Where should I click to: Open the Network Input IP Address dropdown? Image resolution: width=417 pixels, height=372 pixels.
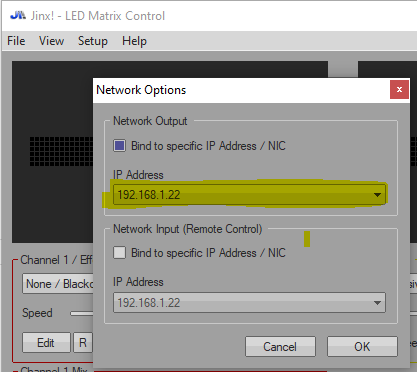(x=249, y=303)
